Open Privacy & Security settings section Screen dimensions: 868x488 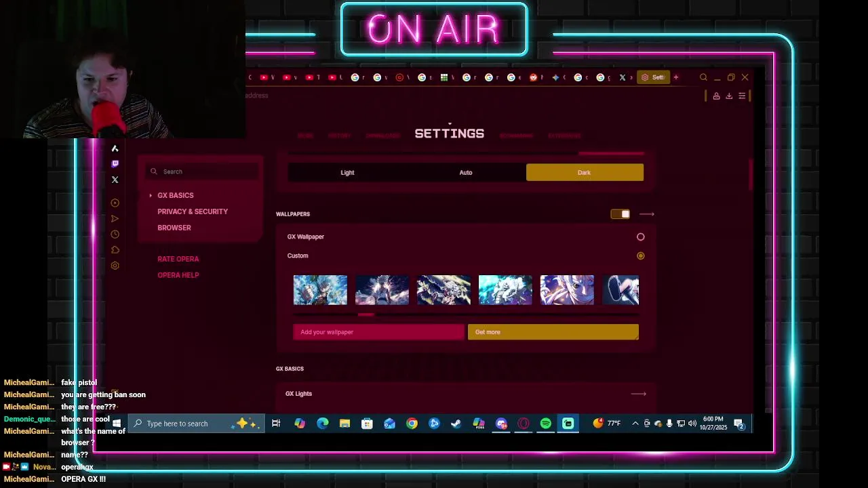[193, 211]
